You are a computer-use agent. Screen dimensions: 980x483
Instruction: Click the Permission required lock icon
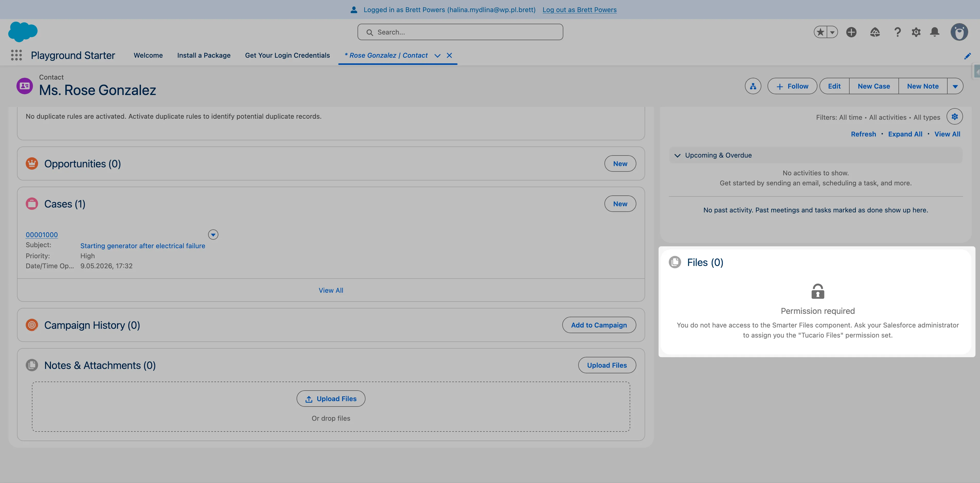[817, 291]
